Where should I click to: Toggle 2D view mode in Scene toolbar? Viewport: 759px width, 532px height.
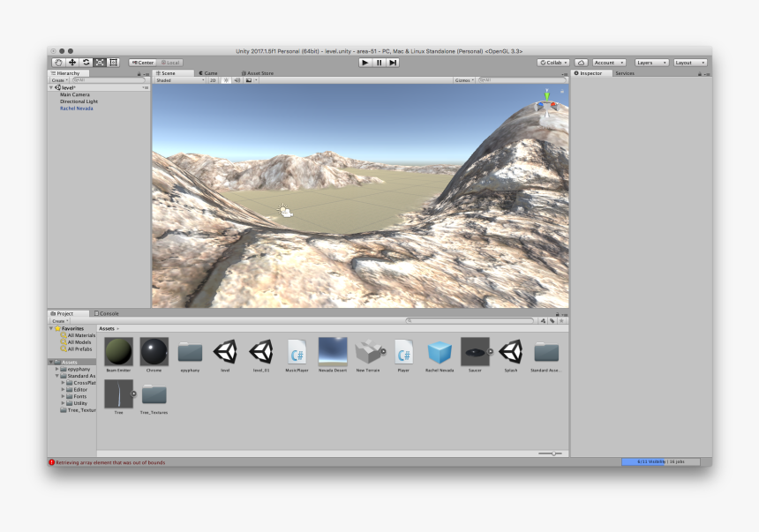pyautogui.click(x=212, y=80)
